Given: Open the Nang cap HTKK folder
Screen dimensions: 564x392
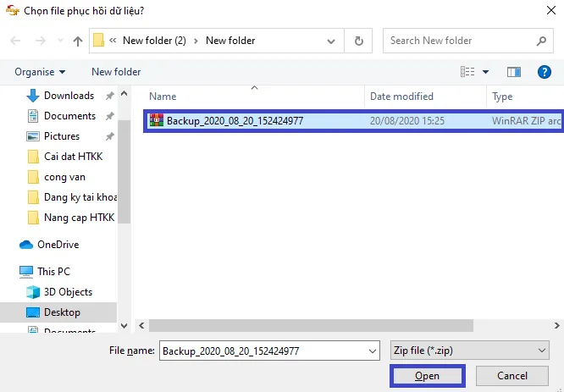Looking at the screenshot, I should click(x=71, y=218).
